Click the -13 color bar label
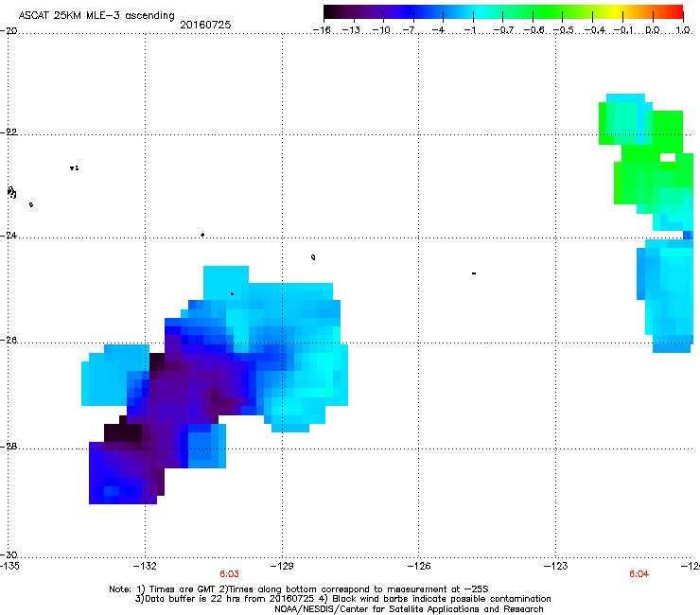The width and height of the screenshot is (700, 615). 351,30
